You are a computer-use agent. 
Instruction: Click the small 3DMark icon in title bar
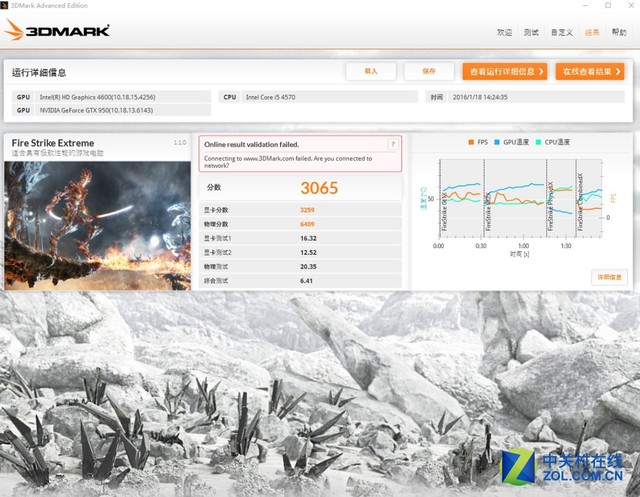8,6
